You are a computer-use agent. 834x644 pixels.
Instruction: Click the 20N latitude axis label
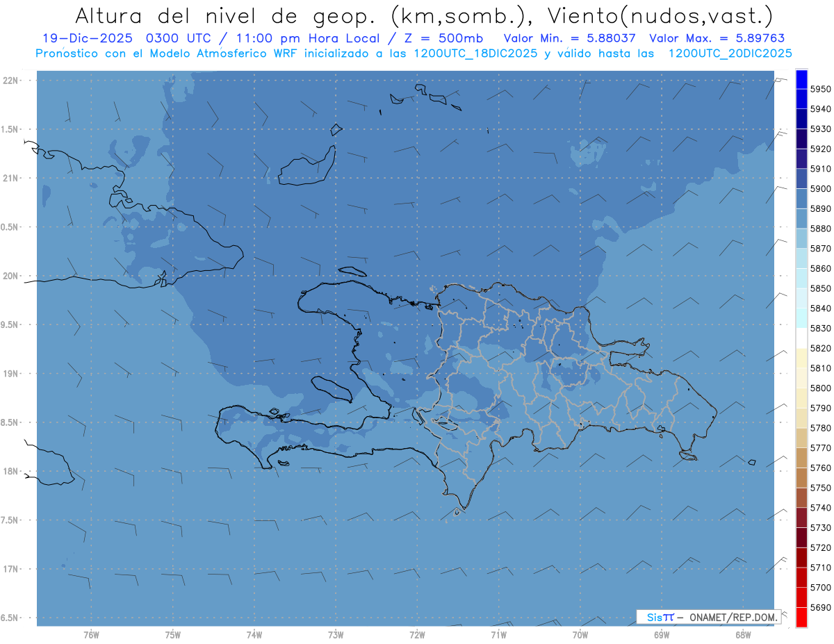click(10, 276)
